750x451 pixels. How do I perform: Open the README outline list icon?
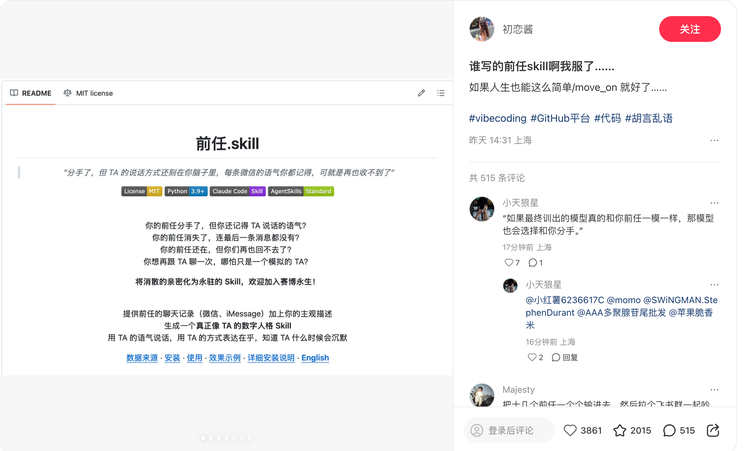(x=440, y=93)
